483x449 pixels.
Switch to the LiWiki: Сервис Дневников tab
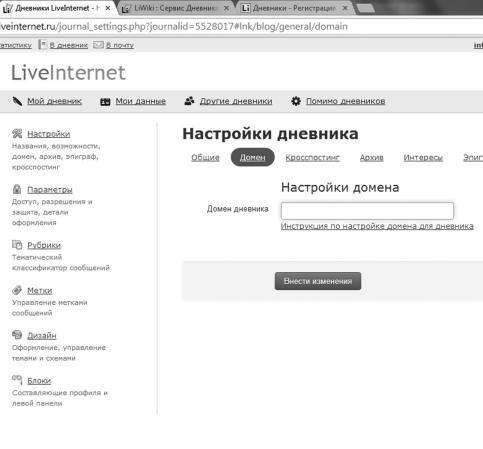[175, 8]
